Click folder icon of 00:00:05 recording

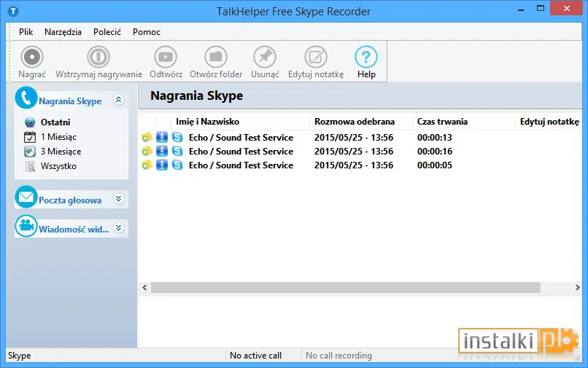click(x=147, y=165)
